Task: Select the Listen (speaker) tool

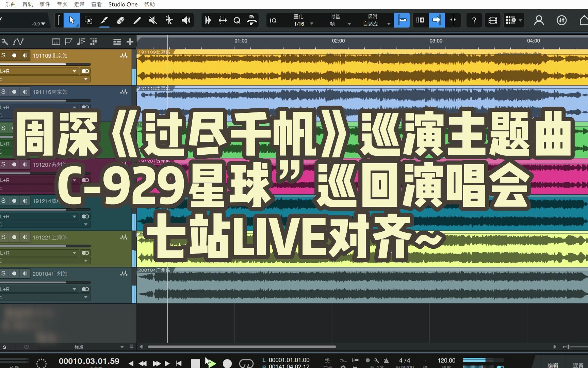Action: (x=186, y=20)
